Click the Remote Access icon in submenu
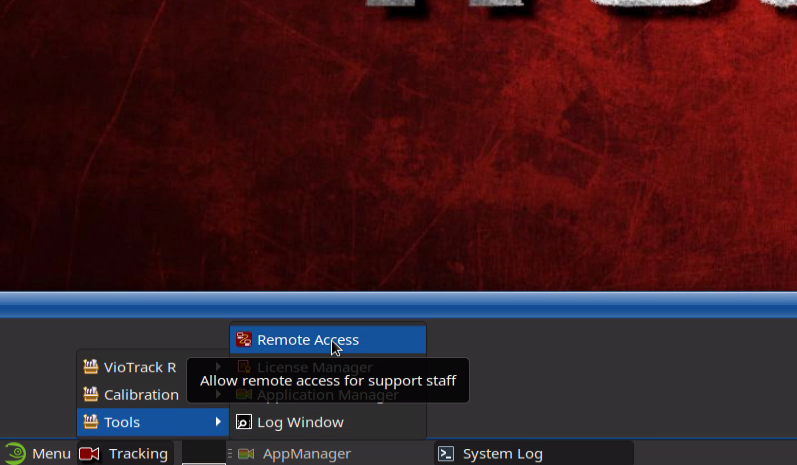The width and height of the screenshot is (797, 465). [x=243, y=340]
